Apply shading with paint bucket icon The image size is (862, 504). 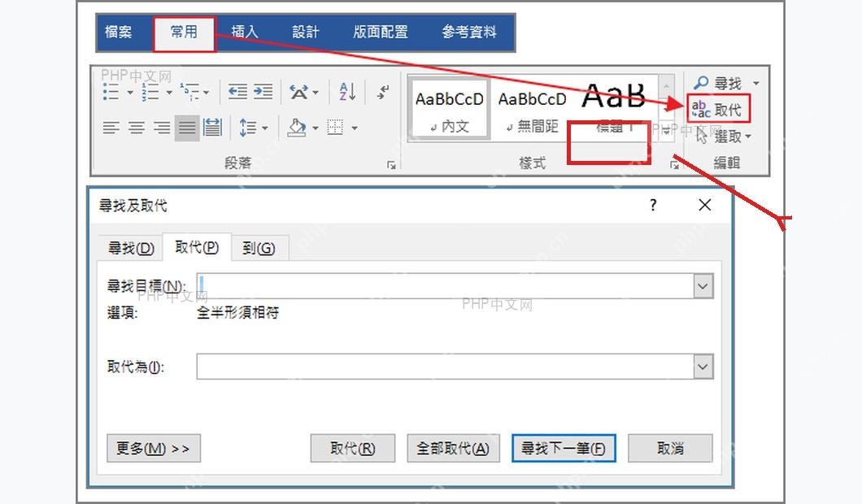pos(297,128)
